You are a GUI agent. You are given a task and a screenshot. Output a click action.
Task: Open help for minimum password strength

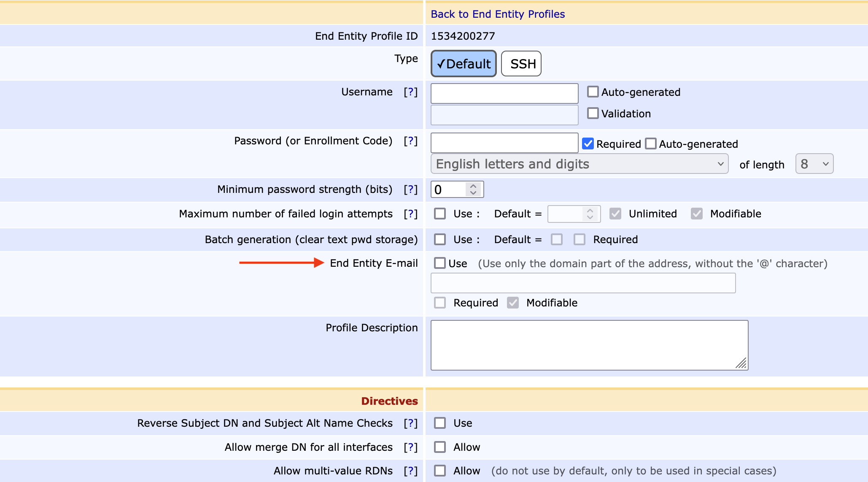tap(410, 190)
